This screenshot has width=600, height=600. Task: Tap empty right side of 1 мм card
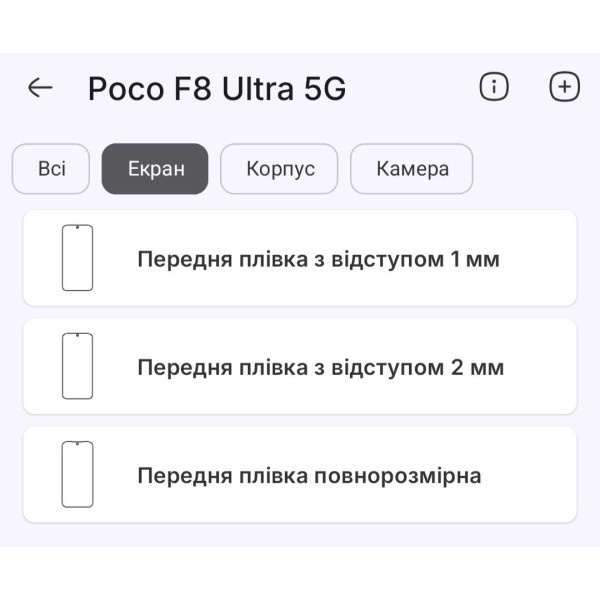click(x=540, y=260)
